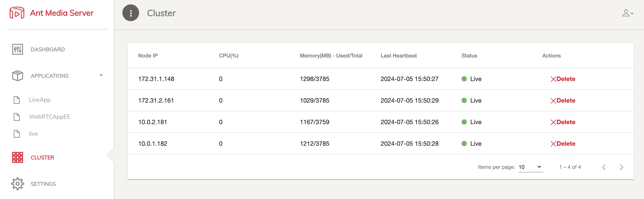Go to the Dashboard menu item
644x199 pixels.
[x=48, y=50]
